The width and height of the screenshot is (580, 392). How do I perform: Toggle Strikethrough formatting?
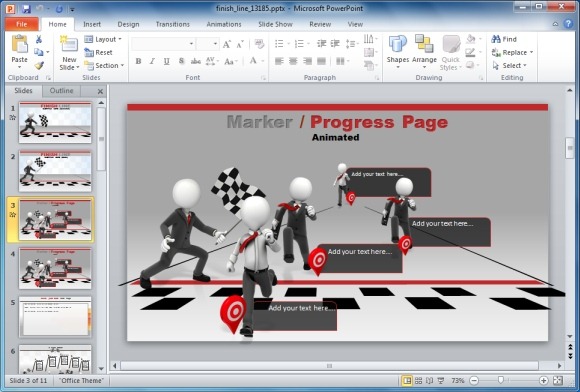(196, 61)
